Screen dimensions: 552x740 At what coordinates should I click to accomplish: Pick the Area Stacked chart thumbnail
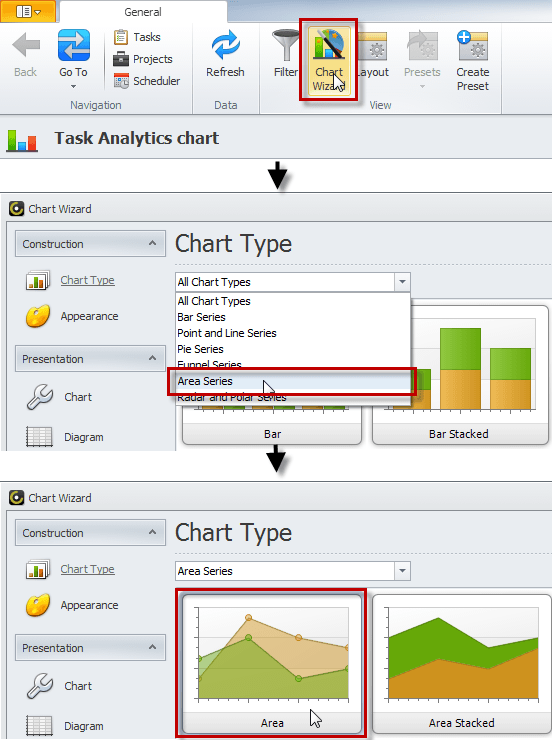click(461, 663)
